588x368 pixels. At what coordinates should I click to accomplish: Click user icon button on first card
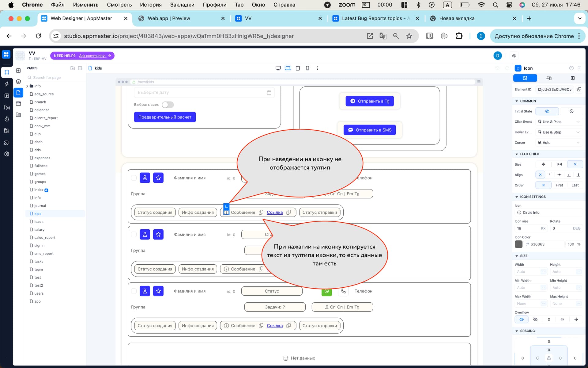point(145,178)
